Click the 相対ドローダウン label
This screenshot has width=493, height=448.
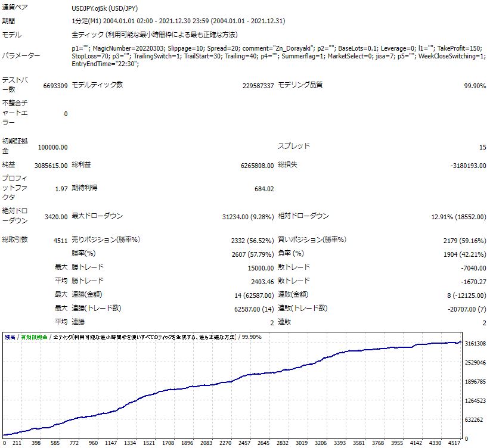(x=303, y=216)
